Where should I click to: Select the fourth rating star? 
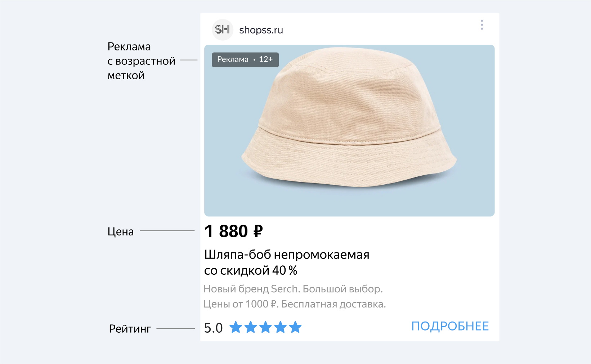280,327
